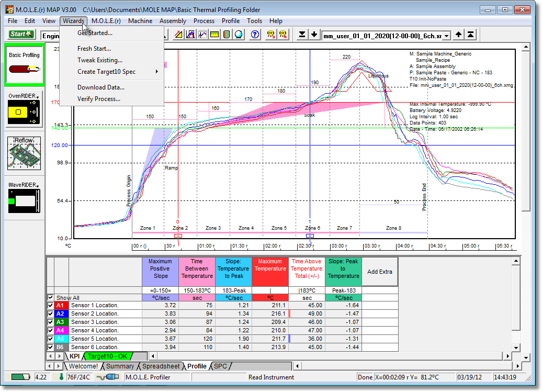Click battery level icon in status bar
542x392 pixels.
tap(20, 377)
